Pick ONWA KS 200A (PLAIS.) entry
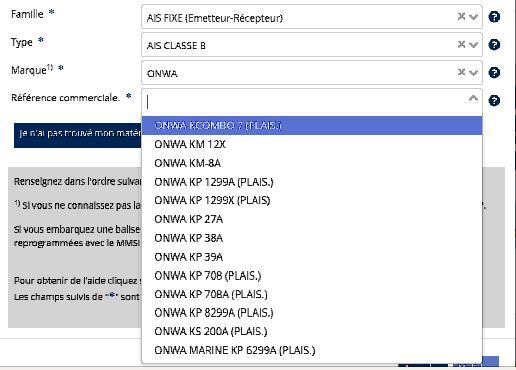Screen dimensions: 516x370 (312, 332)
